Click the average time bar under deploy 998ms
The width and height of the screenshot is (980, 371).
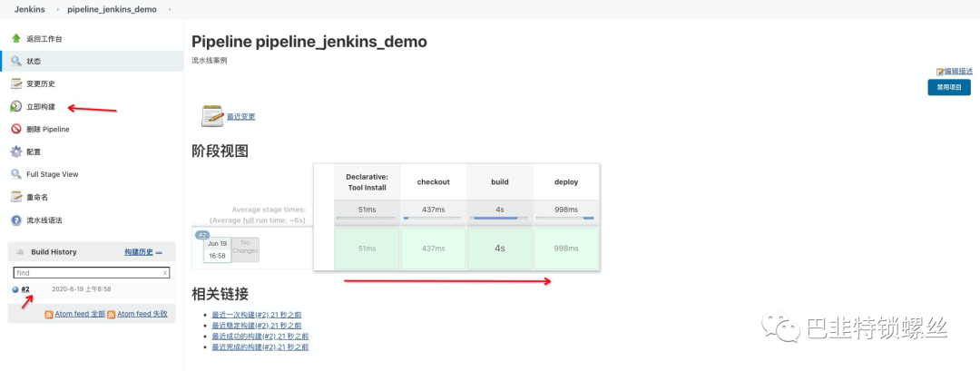[x=566, y=218]
